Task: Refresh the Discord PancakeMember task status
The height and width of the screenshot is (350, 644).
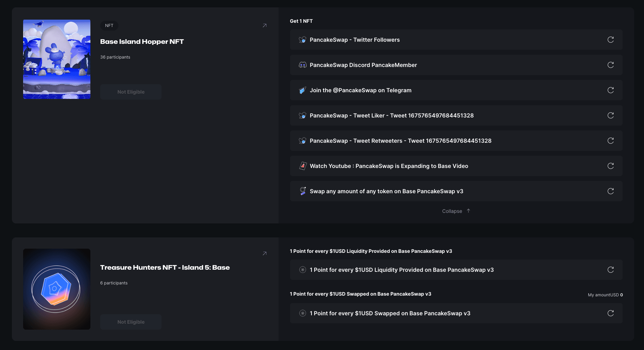Action: coord(610,65)
